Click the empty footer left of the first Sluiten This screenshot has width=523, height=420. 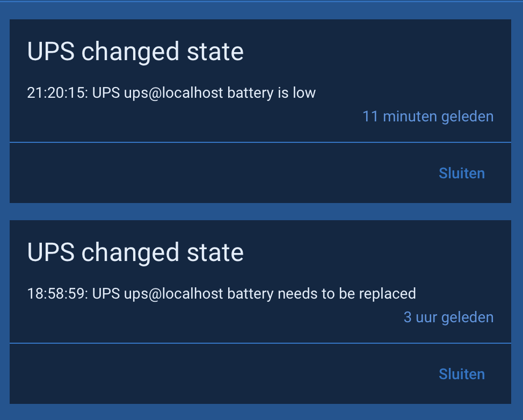pos(215,173)
